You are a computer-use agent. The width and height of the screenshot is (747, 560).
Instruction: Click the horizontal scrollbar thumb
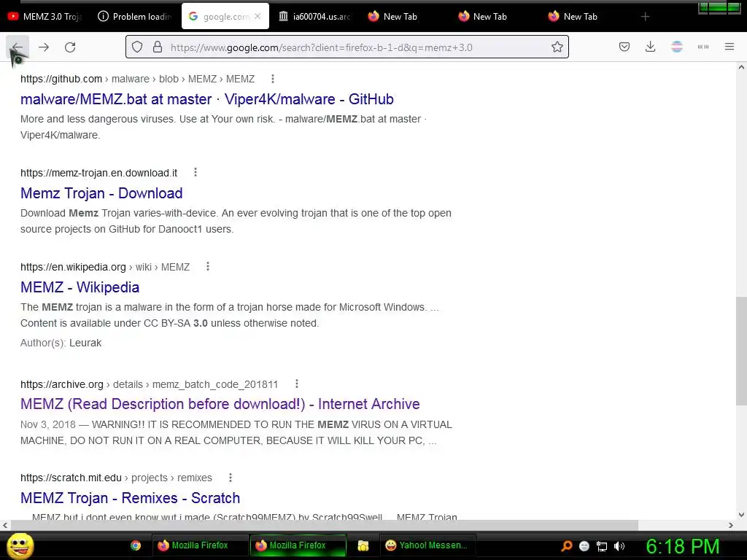[324, 525]
